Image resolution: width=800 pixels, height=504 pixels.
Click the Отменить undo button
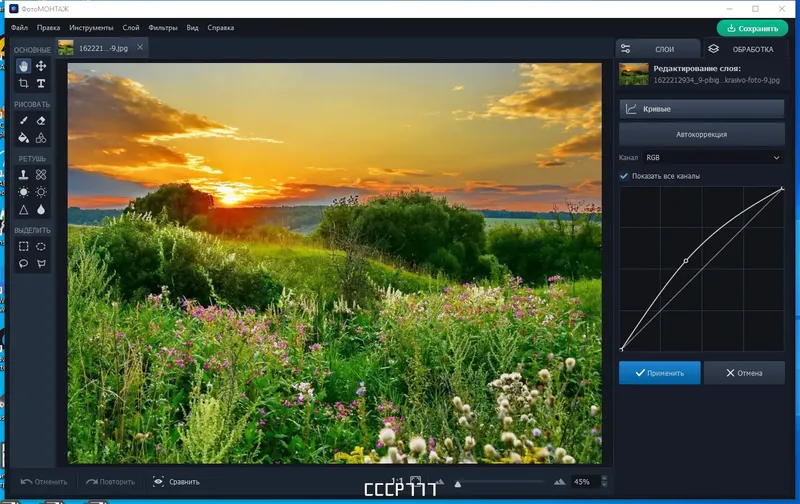[x=44, y=482]
